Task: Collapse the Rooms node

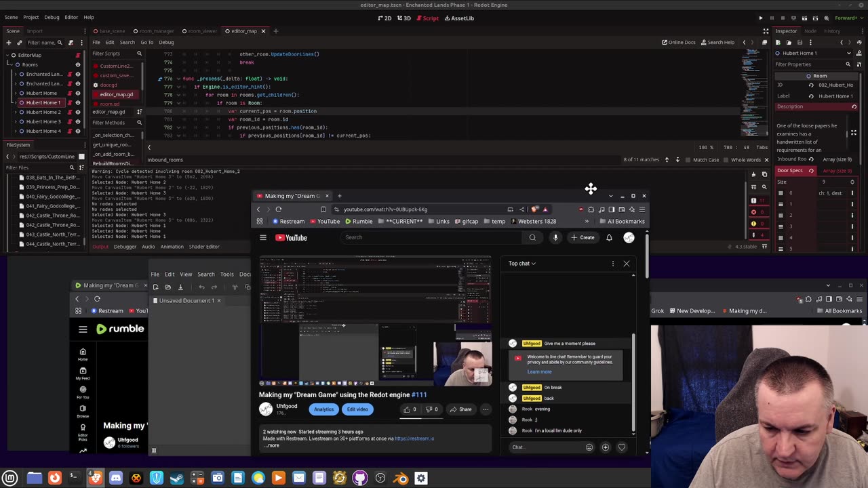Action: point(11,64)
